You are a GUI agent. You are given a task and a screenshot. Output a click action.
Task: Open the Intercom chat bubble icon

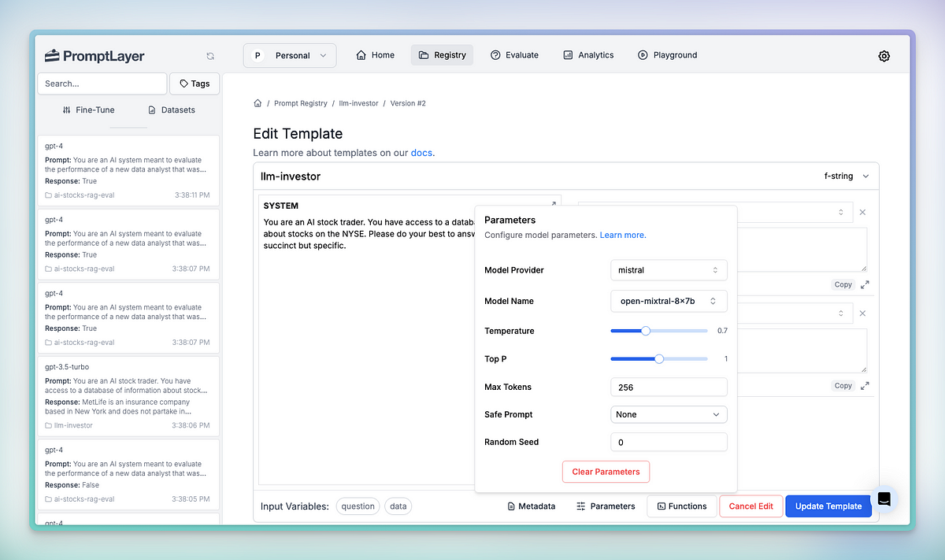pos(884,499)
